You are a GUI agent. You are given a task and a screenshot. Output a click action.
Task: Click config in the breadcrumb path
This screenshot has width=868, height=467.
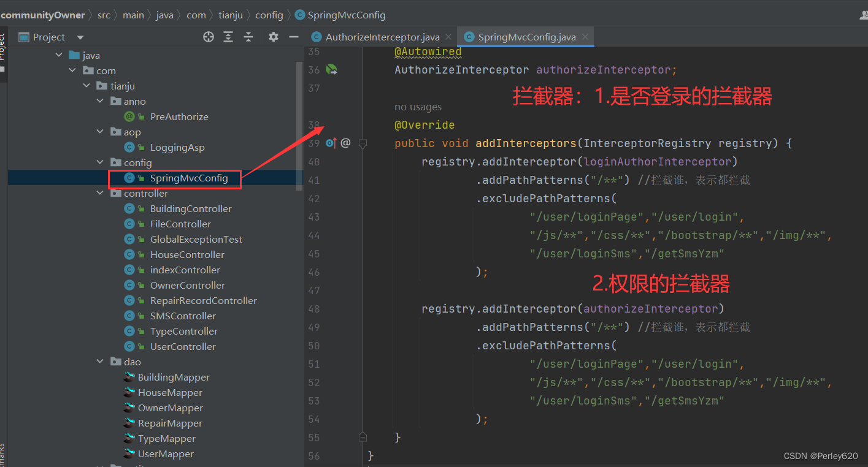click(x=269, y=15)
